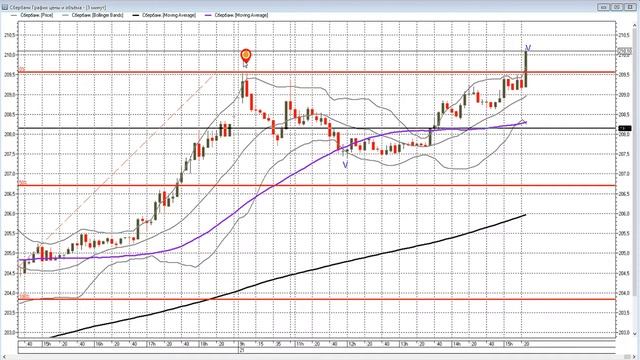Click the 14h label on the time axis

(x=456, y=344)
